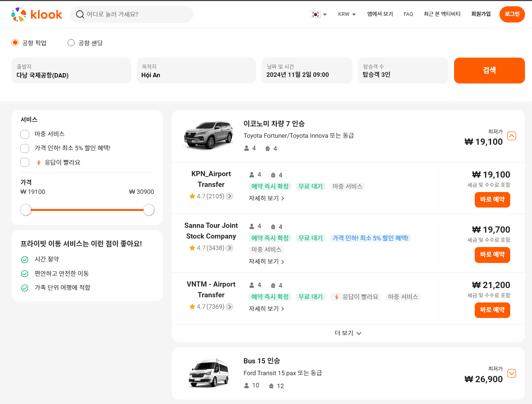The height and width of the screenshot is (404, 532).
Task: Expand more options with 더 보기
Action: click(x=348, y=333)
